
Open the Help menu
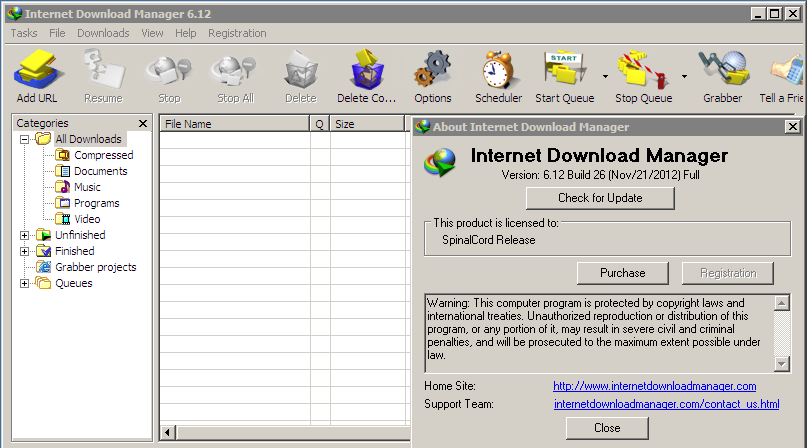pyautogui.click(x=185, y=33)
